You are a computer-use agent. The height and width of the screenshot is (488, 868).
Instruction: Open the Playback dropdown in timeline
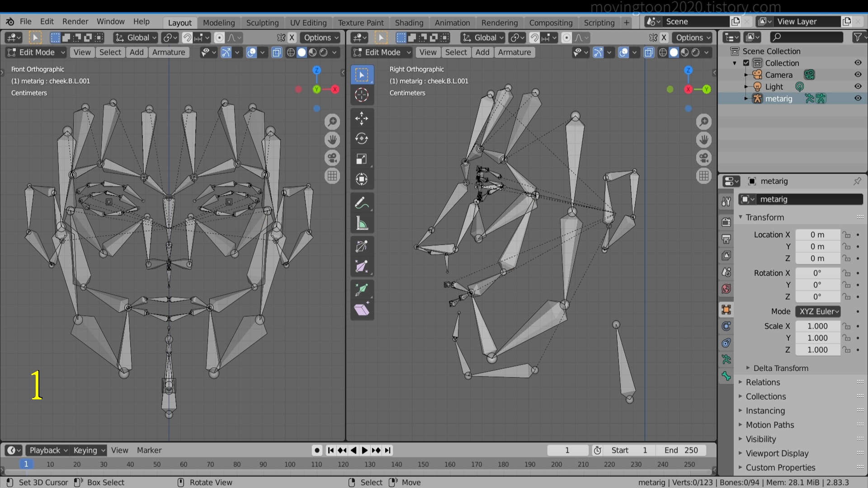pyautogui.click(x=47, y=450)
